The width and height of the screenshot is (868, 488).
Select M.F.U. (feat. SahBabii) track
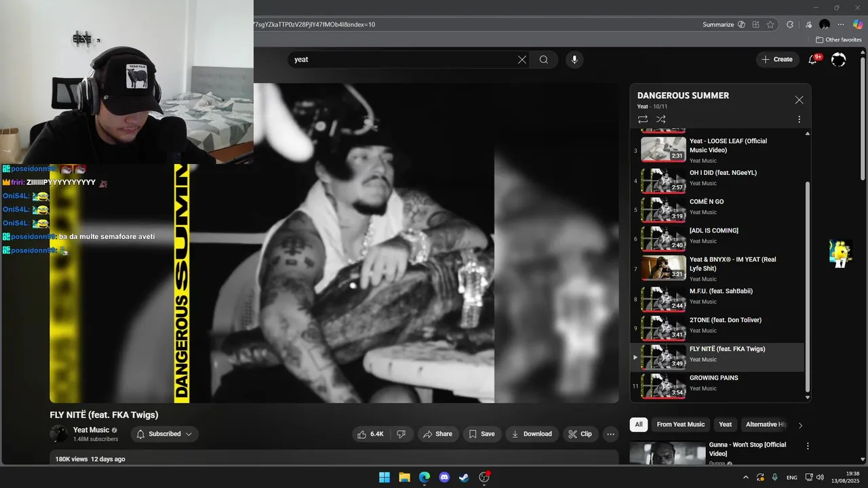coord(719,298)
